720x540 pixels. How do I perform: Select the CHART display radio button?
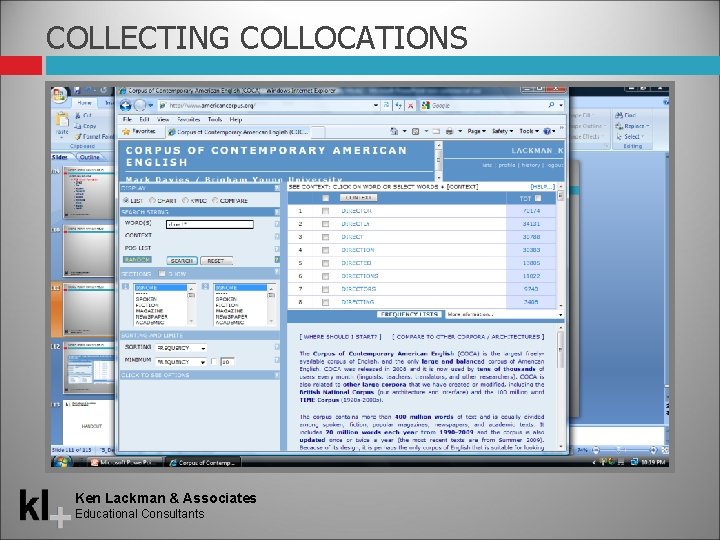click(152, 201)
